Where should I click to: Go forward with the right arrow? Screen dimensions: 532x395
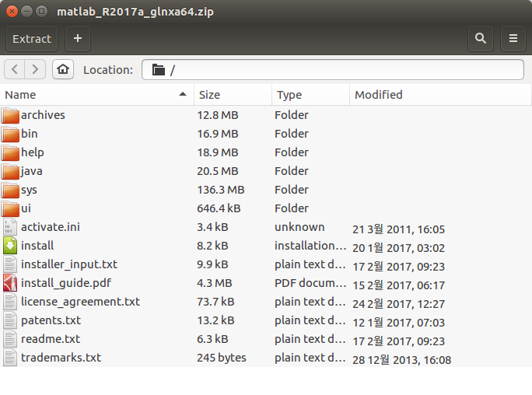click(x=35, y=69)
